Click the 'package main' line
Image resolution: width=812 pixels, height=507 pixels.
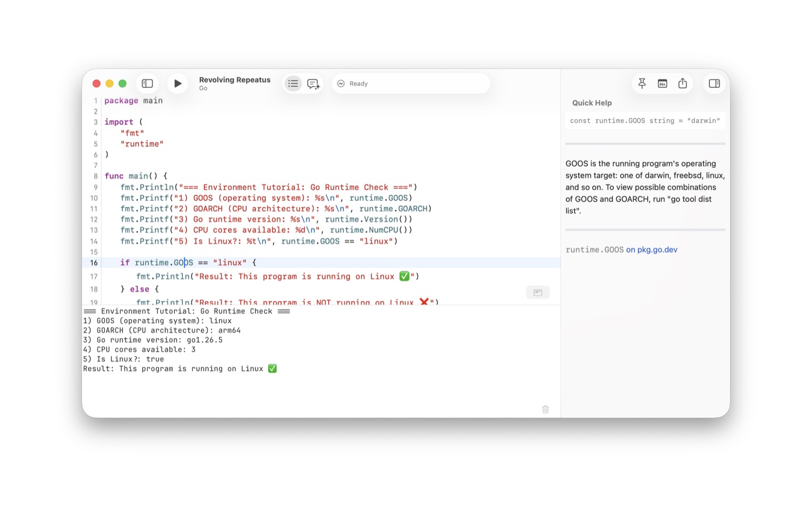134,101
